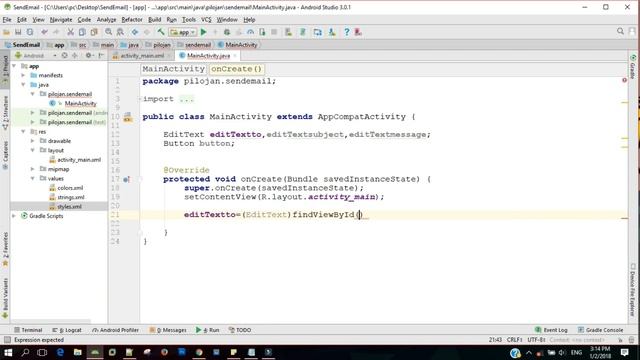Open the Refactor menu

132,20
